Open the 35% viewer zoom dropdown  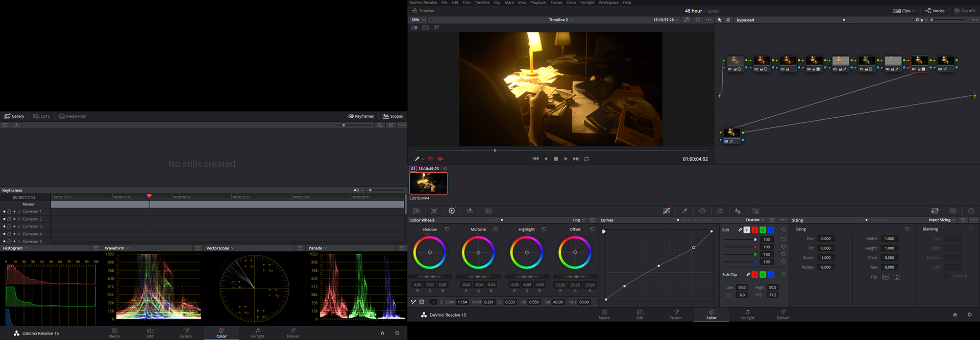(x=419, y=20)
